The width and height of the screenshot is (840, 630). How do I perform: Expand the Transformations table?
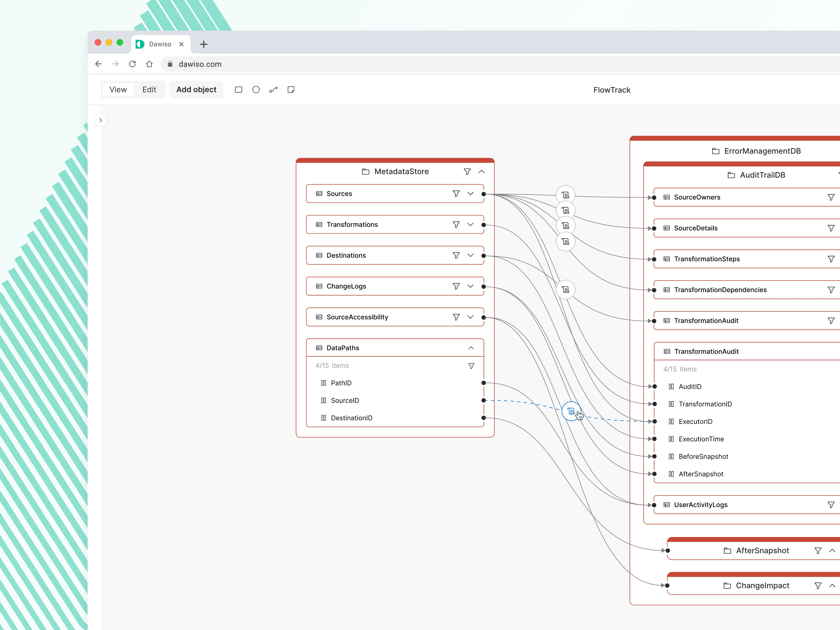pyautogui.click(x=470, y=224)
